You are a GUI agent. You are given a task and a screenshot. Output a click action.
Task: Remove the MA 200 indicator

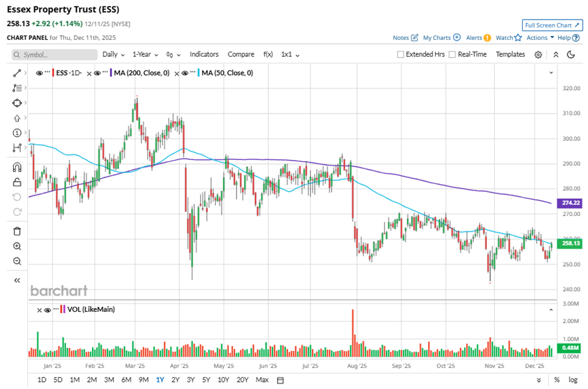(x=89, y=74)
